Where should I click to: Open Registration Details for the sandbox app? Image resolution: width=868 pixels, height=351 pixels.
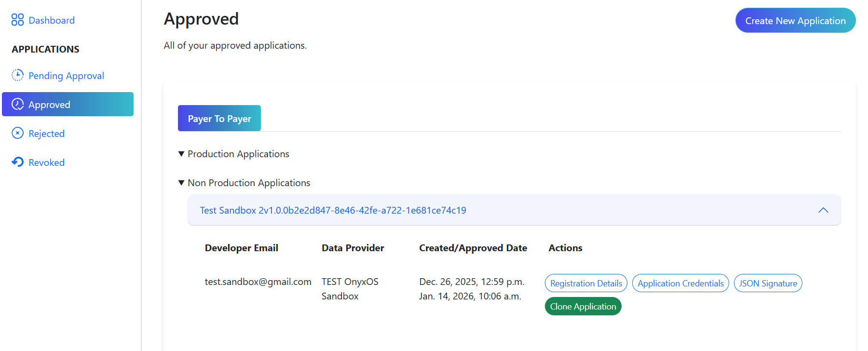click(586, 283)
